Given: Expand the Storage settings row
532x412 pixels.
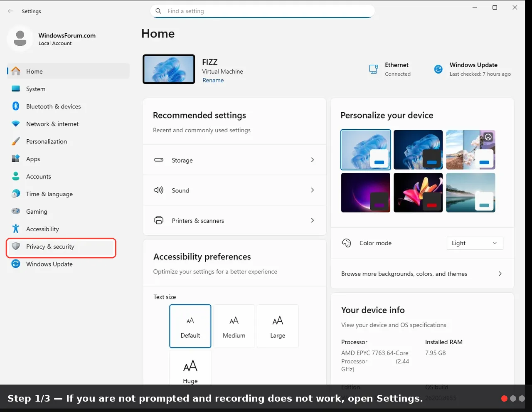Looking at the screenshot, I should point(234,160).
